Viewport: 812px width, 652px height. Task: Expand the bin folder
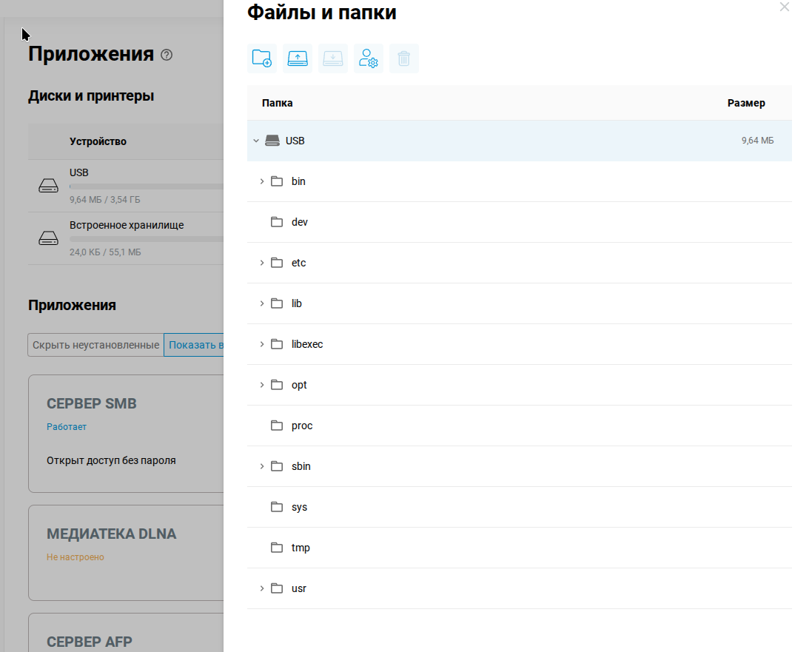point(262,181)
